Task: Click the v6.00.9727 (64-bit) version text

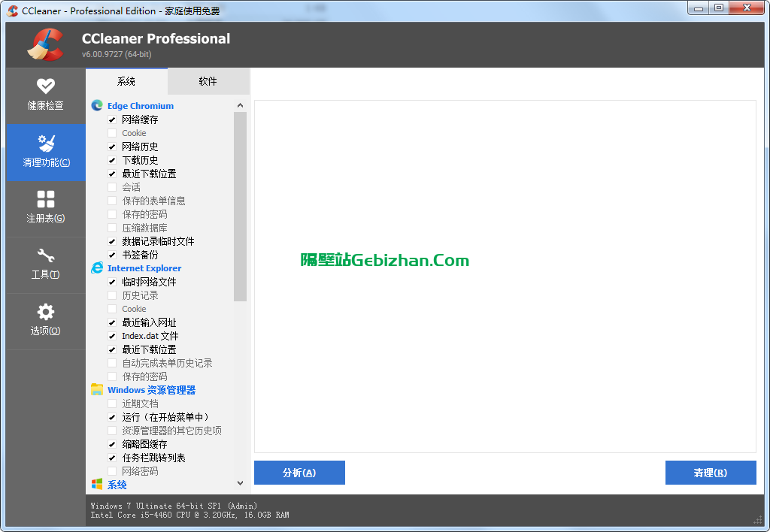Action: [117, 54]
